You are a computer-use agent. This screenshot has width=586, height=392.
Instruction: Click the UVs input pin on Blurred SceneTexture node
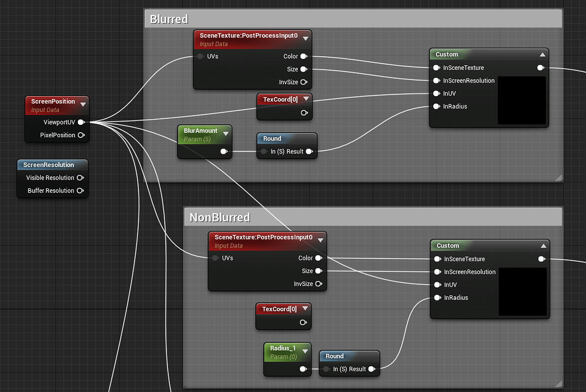click(200, 56)
